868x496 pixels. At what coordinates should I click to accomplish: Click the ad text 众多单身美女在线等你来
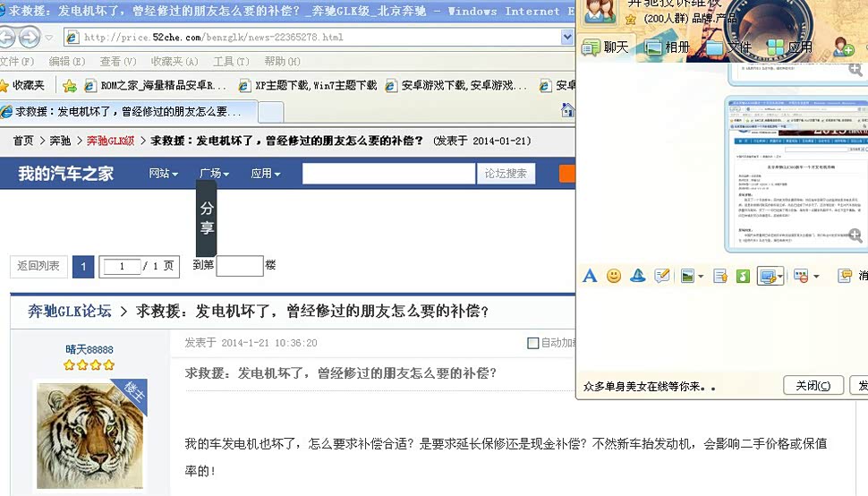point(650,387)
